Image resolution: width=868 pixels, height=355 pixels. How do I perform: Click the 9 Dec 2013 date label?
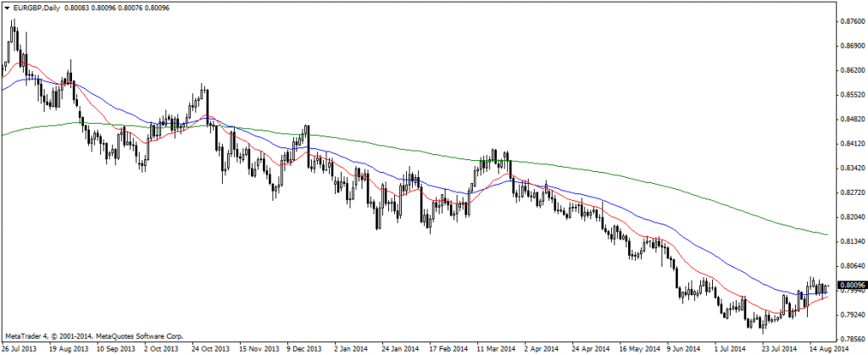click(303, 347)
